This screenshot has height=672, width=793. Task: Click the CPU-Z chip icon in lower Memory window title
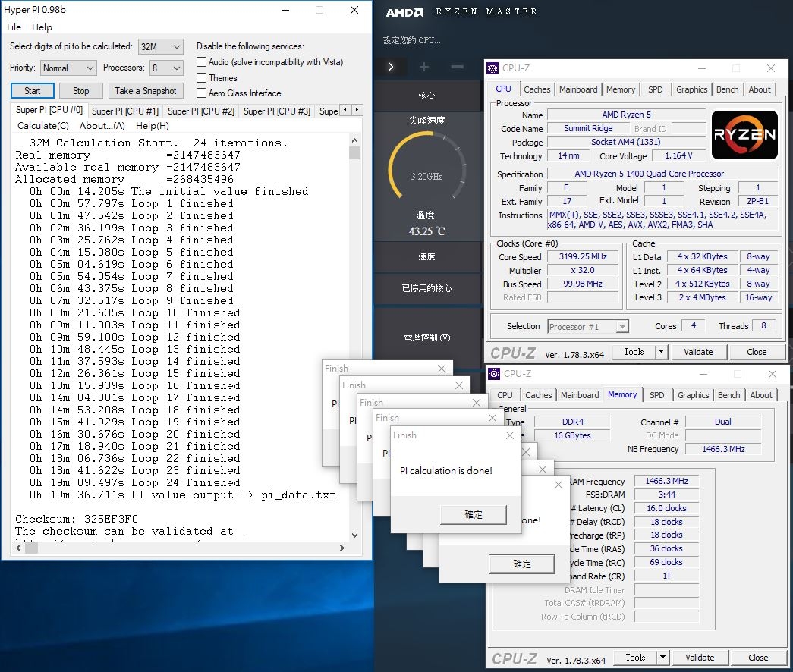(493, 374)
